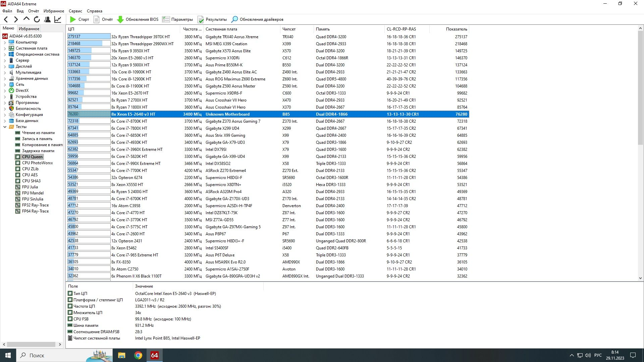
Task: Go forward with the right arrow toolbar icon
Action: coord(16,19)
